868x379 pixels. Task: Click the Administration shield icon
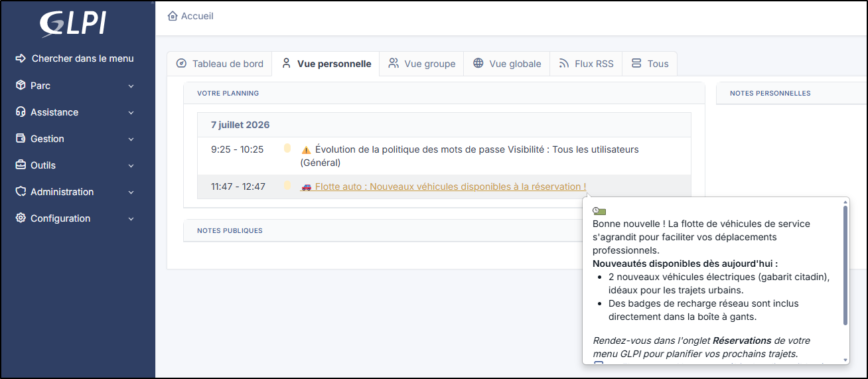(21, 192)
